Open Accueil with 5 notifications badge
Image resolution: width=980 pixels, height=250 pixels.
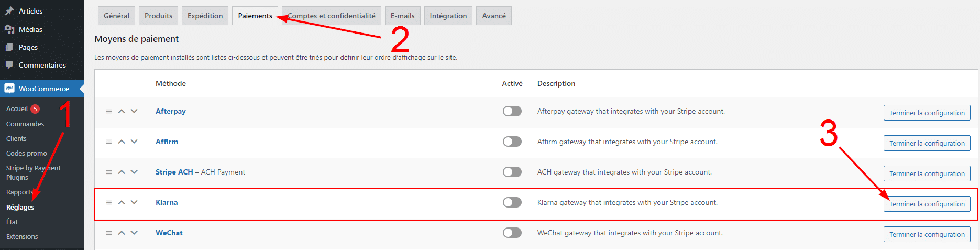pyautogui.click(x=17, y=108)
